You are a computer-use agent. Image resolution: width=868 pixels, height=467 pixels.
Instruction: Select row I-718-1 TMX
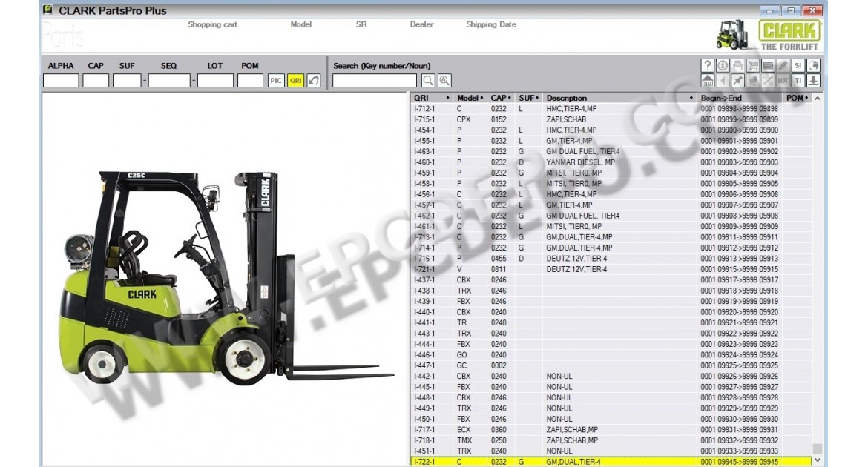[x=611, y=440]
